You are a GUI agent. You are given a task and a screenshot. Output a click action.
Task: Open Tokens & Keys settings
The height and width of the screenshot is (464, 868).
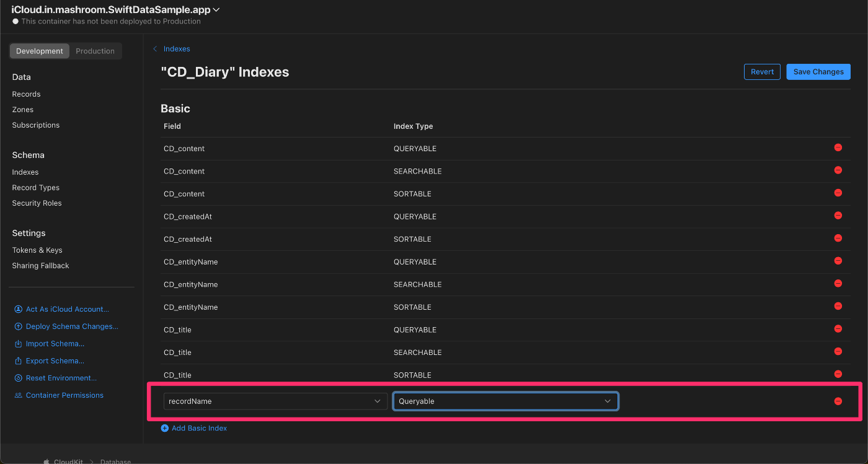tap(37, 250)
